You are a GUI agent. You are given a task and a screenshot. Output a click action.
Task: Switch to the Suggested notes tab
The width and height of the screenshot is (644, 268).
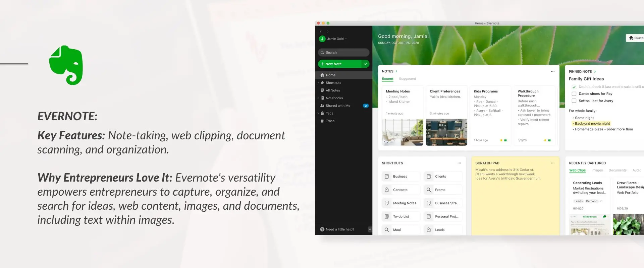[407, 79]
